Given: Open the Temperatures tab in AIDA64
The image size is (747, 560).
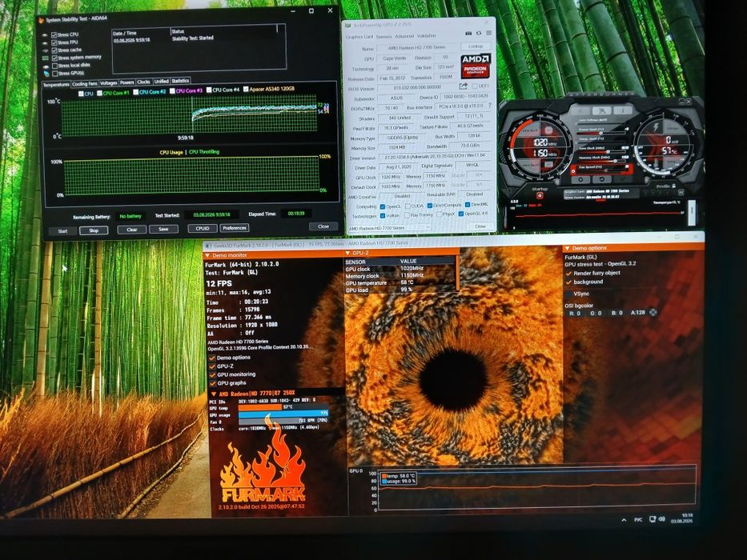Looking at the screenshot, I should pyautogui.click(x=56, y=85).
